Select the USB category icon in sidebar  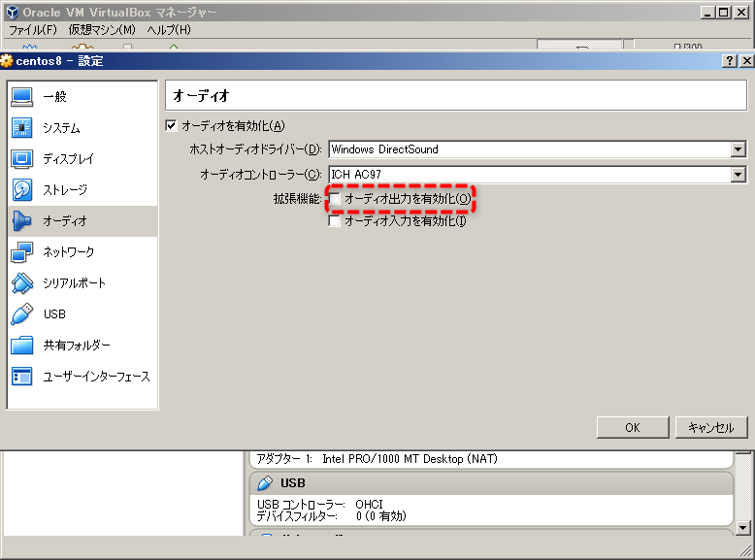[x=21, y=313]
